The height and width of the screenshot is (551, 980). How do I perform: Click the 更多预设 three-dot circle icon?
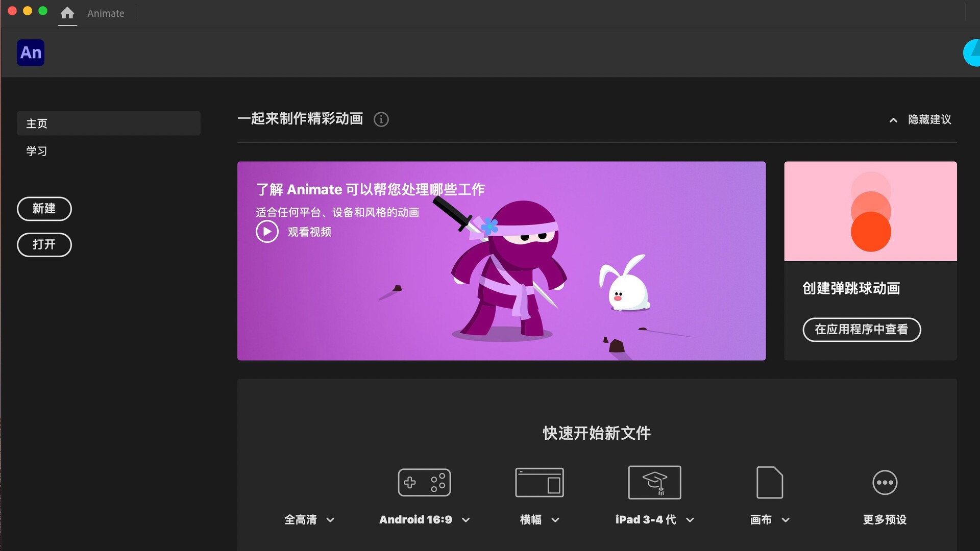coord(885,482)
